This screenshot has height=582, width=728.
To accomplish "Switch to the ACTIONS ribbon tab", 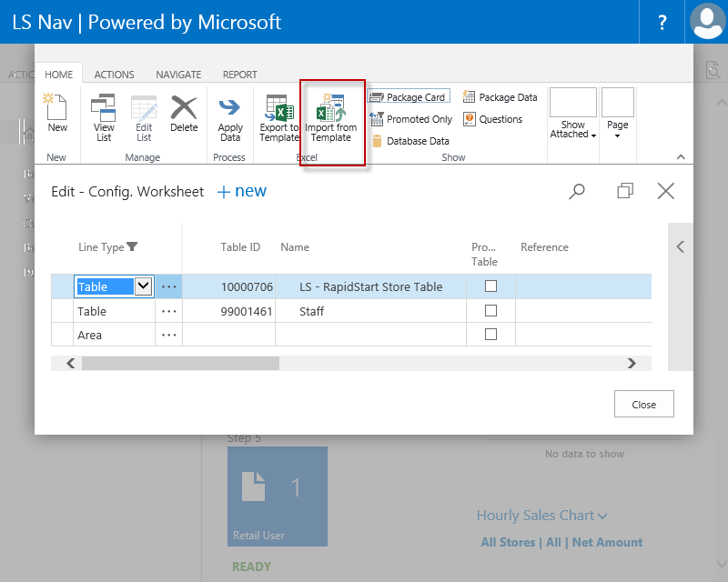I will click(x=114, y=75).
